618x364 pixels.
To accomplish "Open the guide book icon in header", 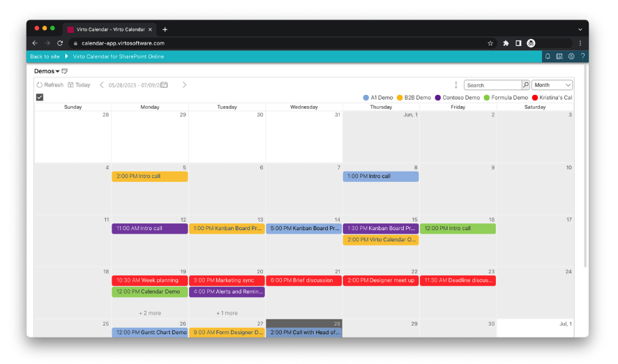I will pos(559,56).
